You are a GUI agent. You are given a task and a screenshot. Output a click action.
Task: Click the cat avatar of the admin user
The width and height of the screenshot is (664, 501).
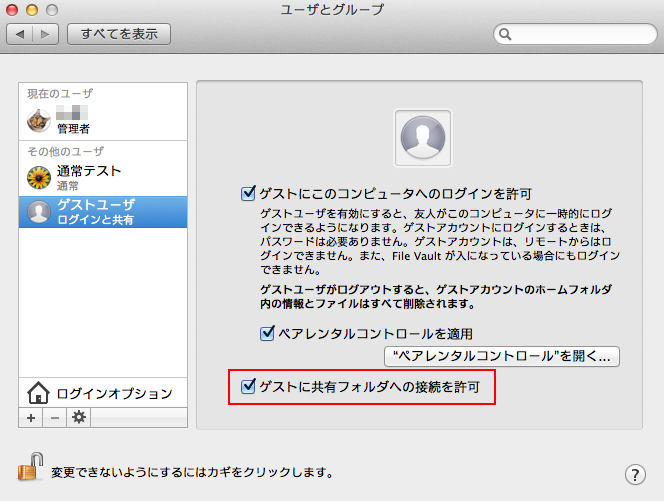pos(39,120)
